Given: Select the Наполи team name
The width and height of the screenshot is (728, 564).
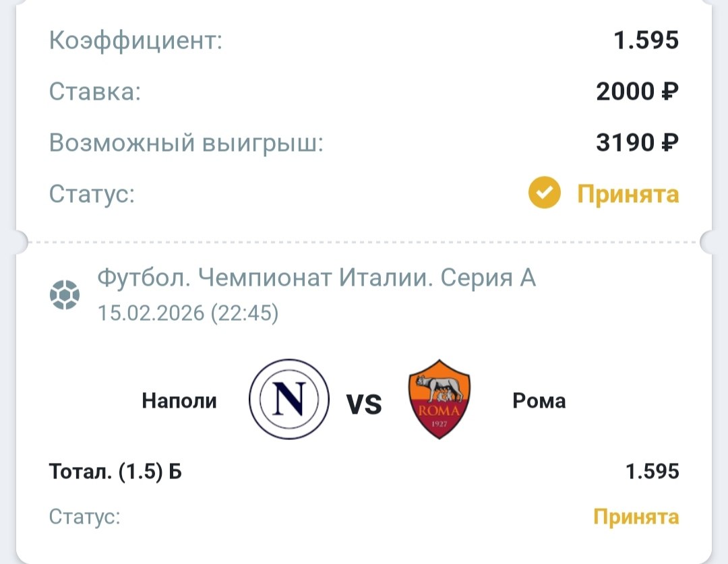Looking at the screenshot, I should coord(179,402).
